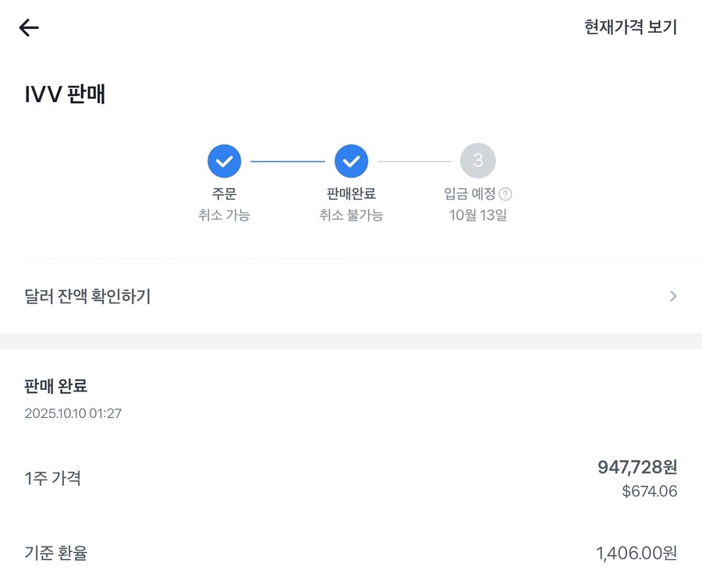Click the 판매 완료 section heading

tap(56, 386)
